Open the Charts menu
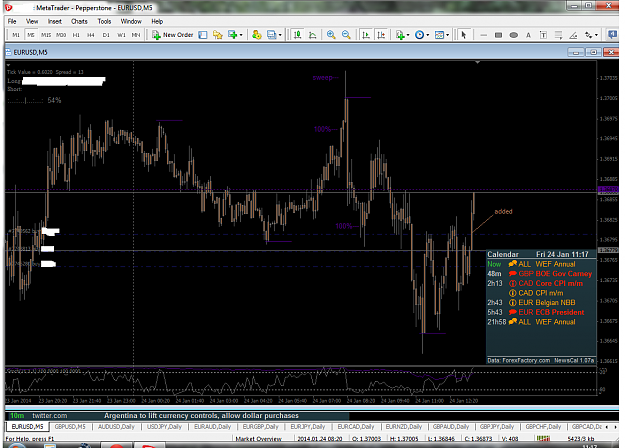Screen dimensions: 625x448 (79, 22)
